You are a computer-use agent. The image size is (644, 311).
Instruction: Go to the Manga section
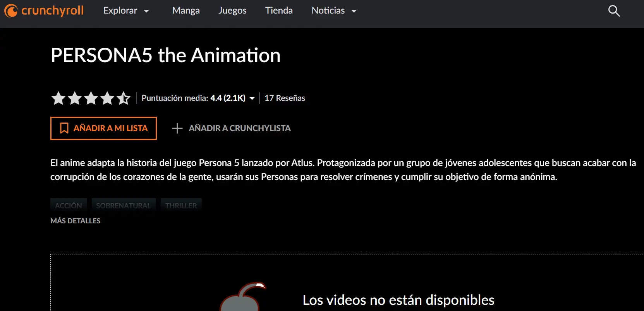click(x=186, y=11)
